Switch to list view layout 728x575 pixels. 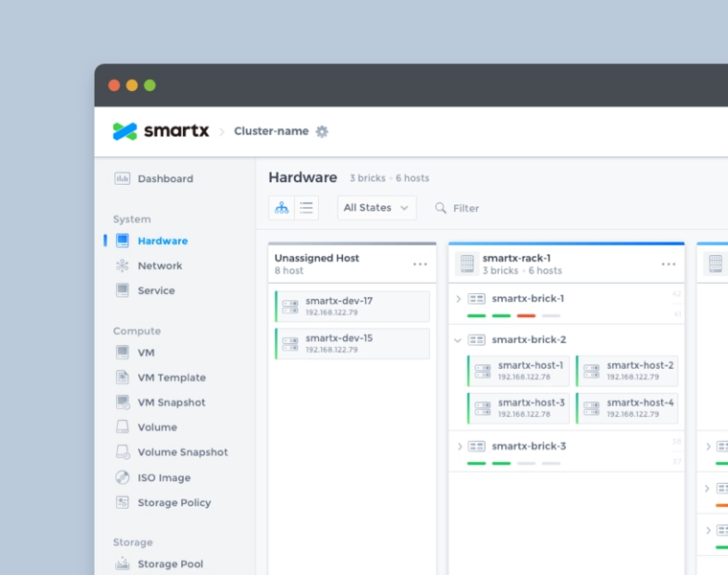(x=307, y=208)
